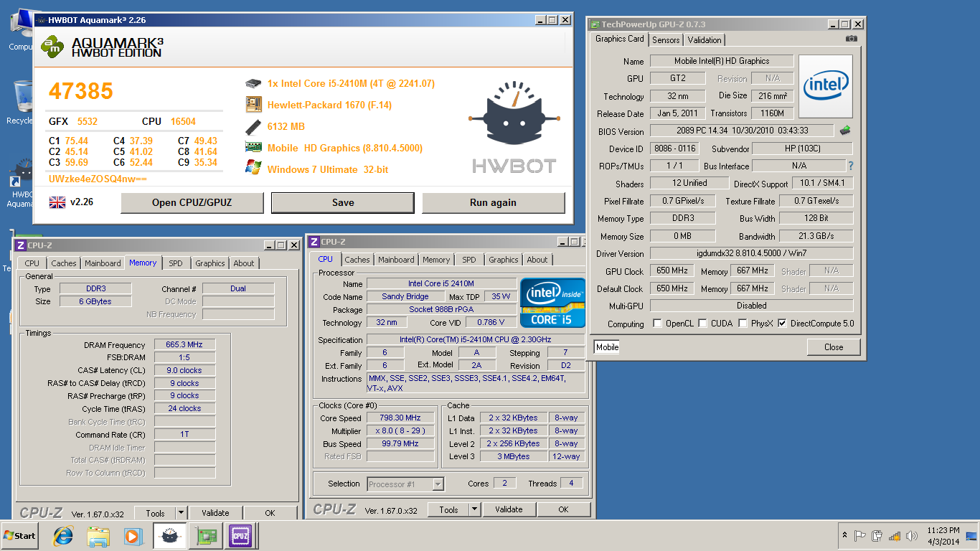Toggle the DirectCompute 5.0 checkbox
Viewport: 980px width, 551px height.
tap(782, 324)
